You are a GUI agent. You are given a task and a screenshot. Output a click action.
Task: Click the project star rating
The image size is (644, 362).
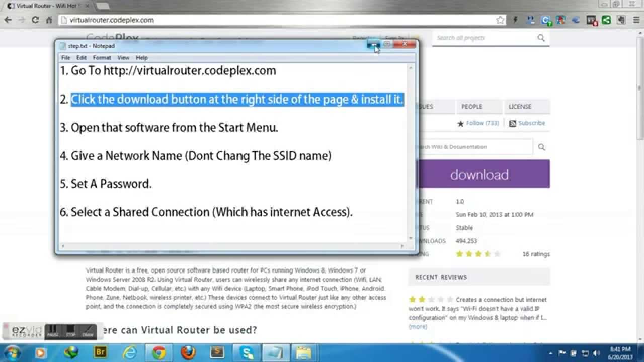pyautogui.click(x=478, y=254)
